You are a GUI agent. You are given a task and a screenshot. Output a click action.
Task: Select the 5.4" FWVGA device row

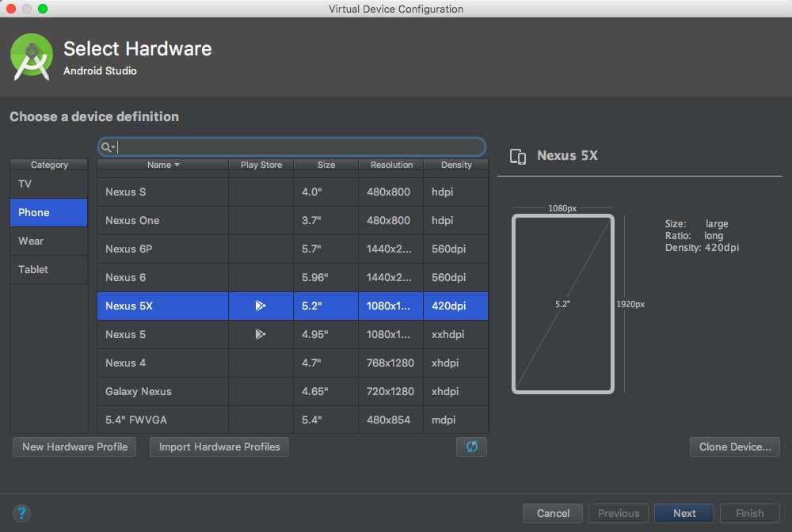292,420
